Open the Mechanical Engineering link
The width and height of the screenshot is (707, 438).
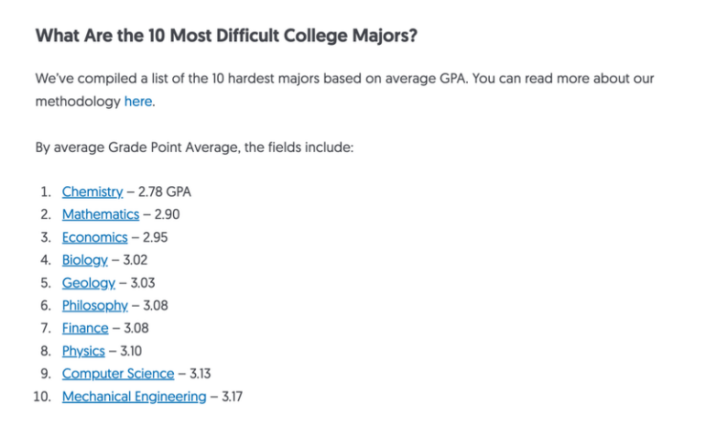pyautogui.click(x=134, y=397)
